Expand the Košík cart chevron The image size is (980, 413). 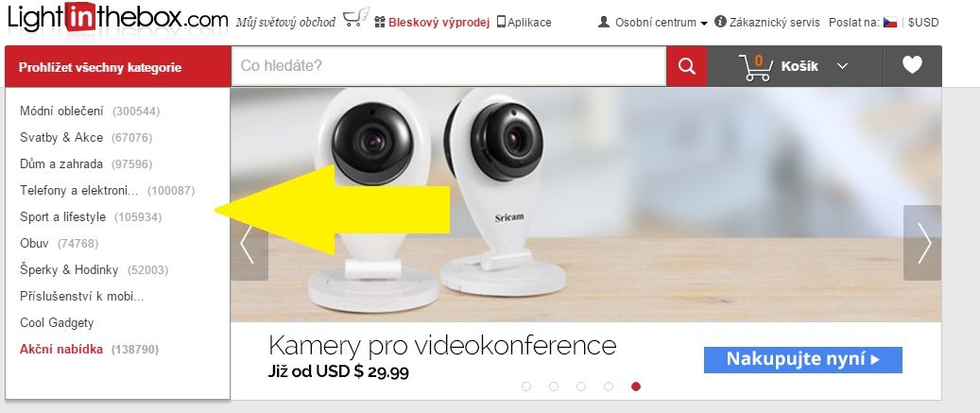tap(843, 66)
